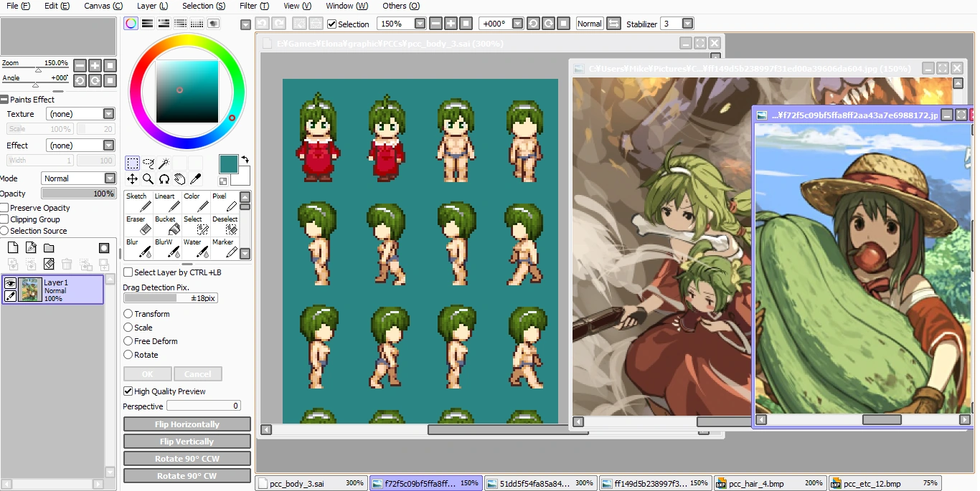
Task: Click inside the color saturation square
Action: [x=187, y=92]
